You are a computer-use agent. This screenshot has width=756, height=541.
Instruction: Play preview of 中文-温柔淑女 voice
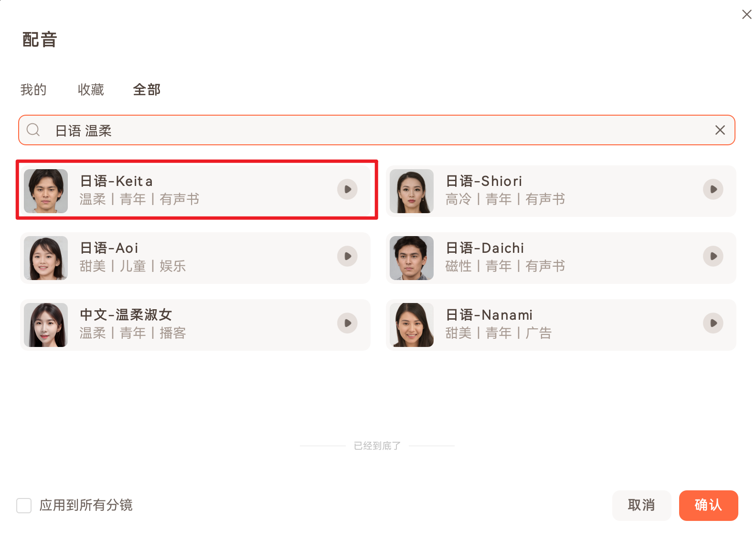pyautogui.click(x=347, y=323)
